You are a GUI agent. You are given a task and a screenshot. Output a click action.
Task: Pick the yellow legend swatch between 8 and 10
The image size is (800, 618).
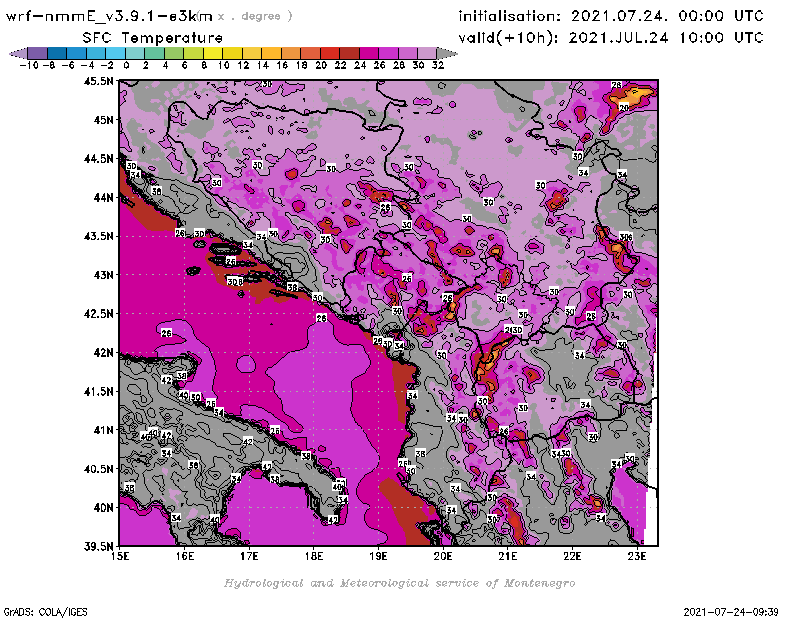(x=213, y=53)
